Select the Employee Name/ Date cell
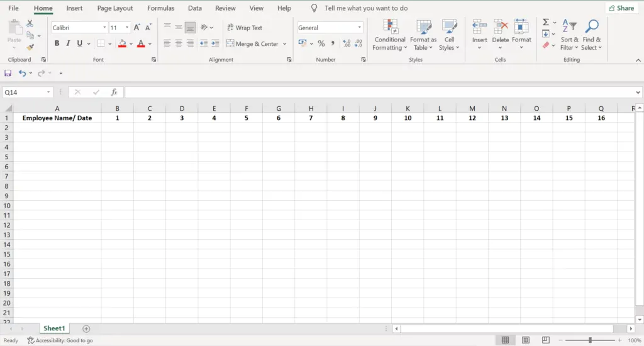This screenshot has height=346, width=644. tap(57, 118)
